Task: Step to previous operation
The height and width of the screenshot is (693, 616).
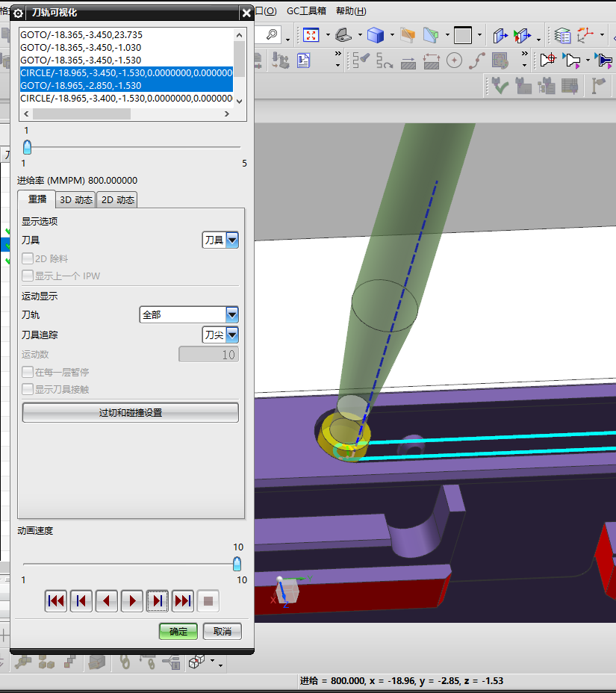Action: click(x=81, y=601)
